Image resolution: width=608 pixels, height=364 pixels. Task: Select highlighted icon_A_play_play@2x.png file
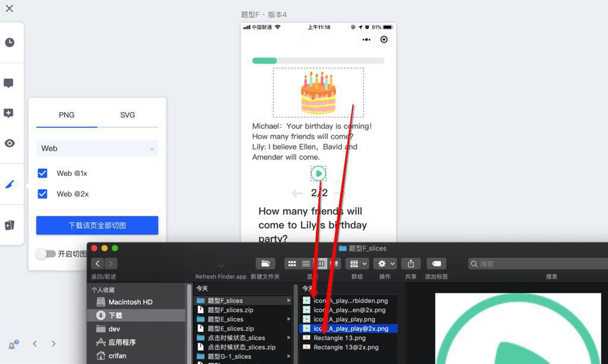point(348,328)
